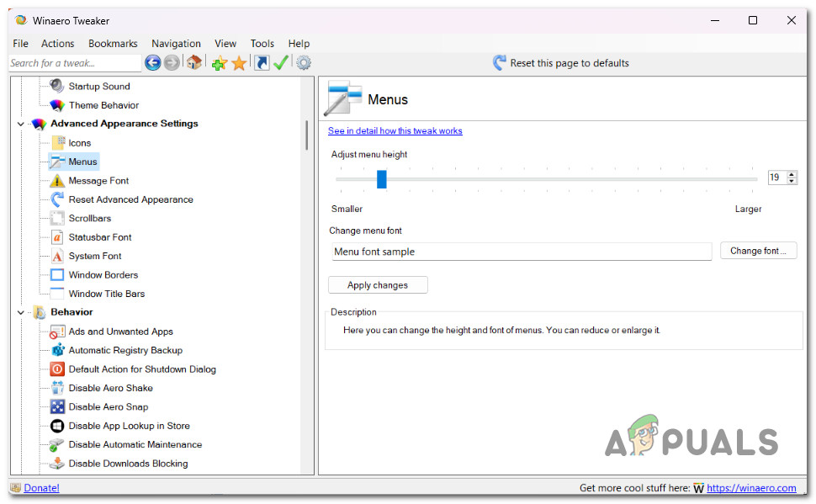This screenshot has width=816, height=504.
Task: Click Disable Automatic Maintenance icon
Action: point(56,444)
